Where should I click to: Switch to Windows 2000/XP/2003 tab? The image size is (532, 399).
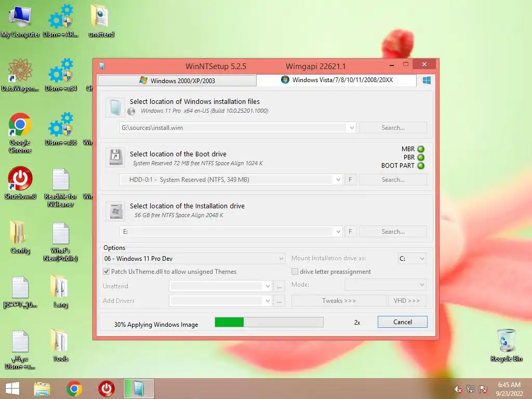(177, 81)
